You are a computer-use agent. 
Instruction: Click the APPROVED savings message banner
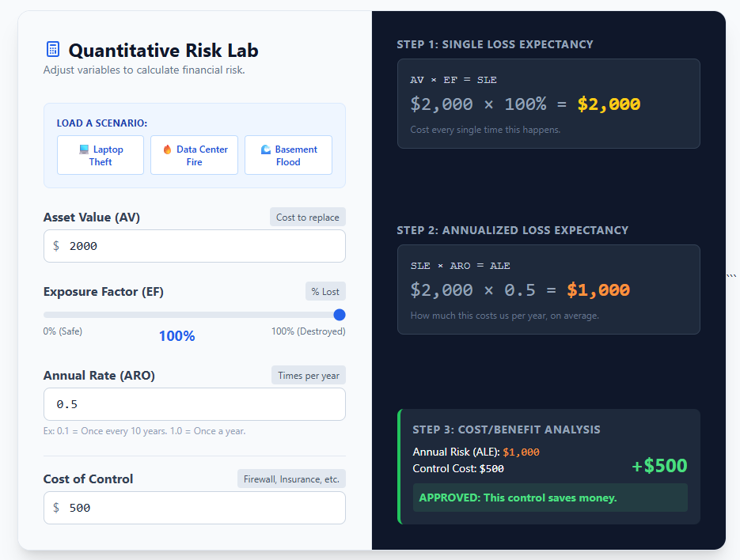(x=550, y=498)
